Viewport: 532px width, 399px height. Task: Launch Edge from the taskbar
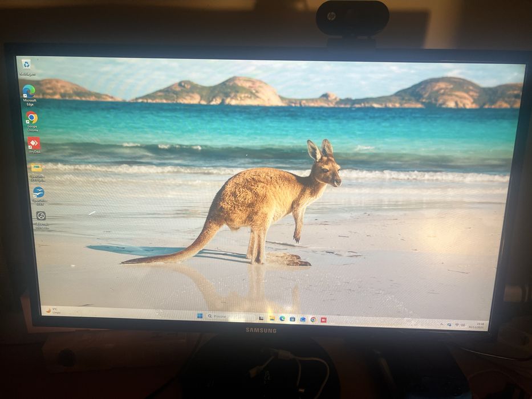pos(282,319)
